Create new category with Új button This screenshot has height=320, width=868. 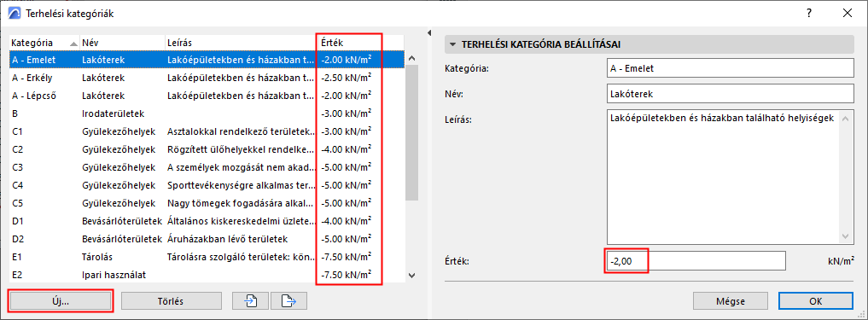[x=61, y=301]
